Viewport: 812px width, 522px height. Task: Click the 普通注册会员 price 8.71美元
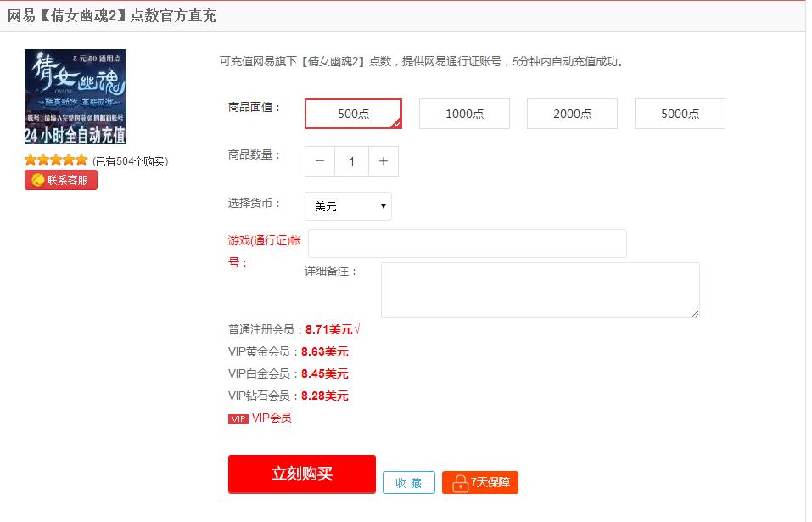click(x=329, y=329)
